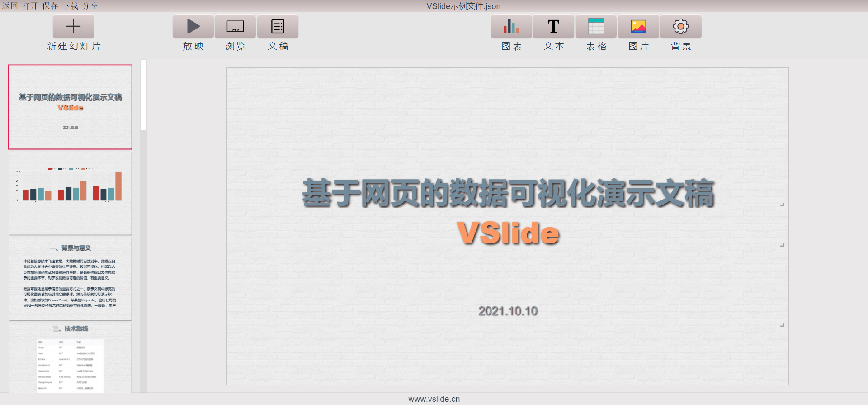Screen dimensions: 868x405
Task: Click the 图表 label
Action: (x=512, y=46)
